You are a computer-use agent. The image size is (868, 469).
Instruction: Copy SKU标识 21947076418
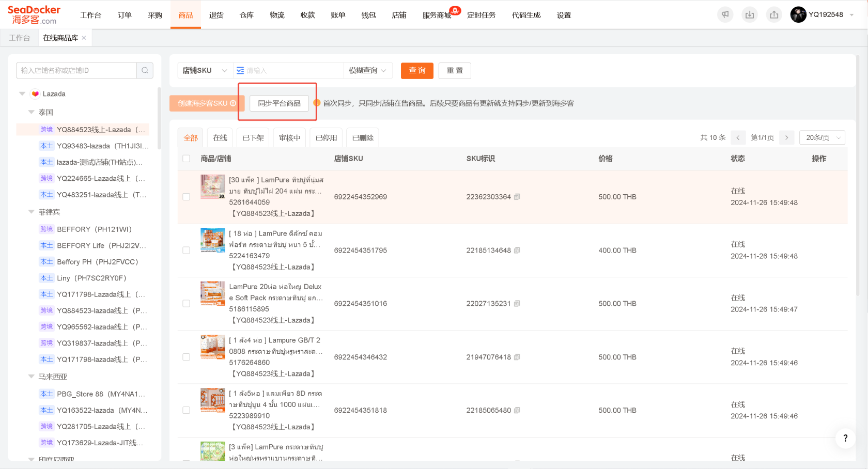(517, 357)
